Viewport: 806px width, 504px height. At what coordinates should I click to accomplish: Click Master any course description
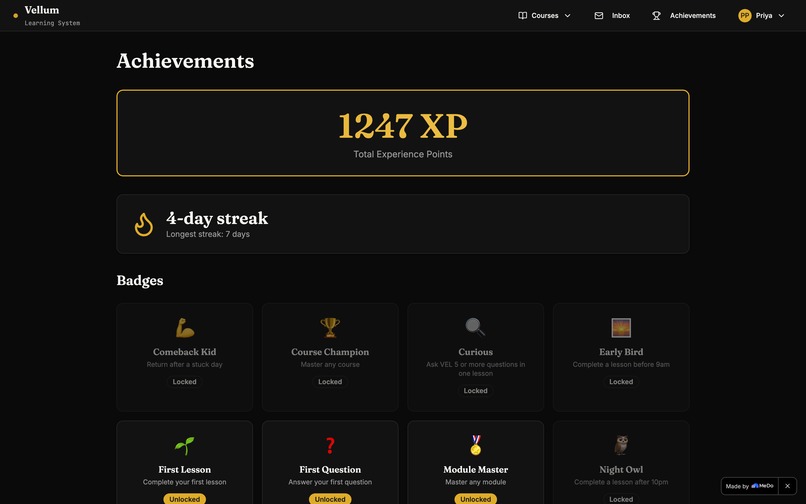(330, 365)
